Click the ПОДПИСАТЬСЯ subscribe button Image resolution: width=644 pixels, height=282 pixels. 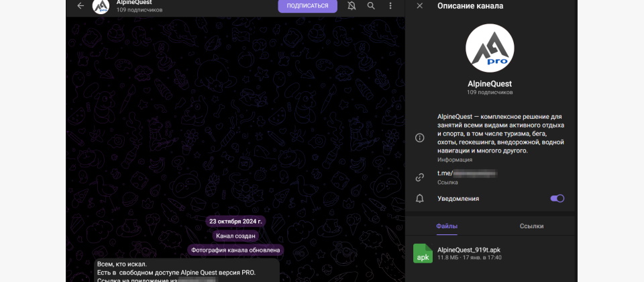point(308,6)
